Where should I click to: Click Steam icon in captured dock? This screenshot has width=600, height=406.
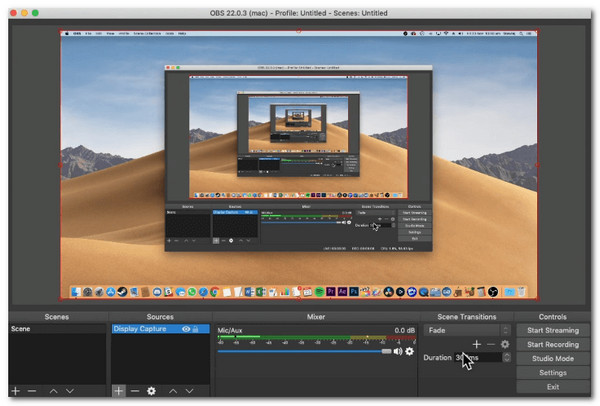pos(122,292)
